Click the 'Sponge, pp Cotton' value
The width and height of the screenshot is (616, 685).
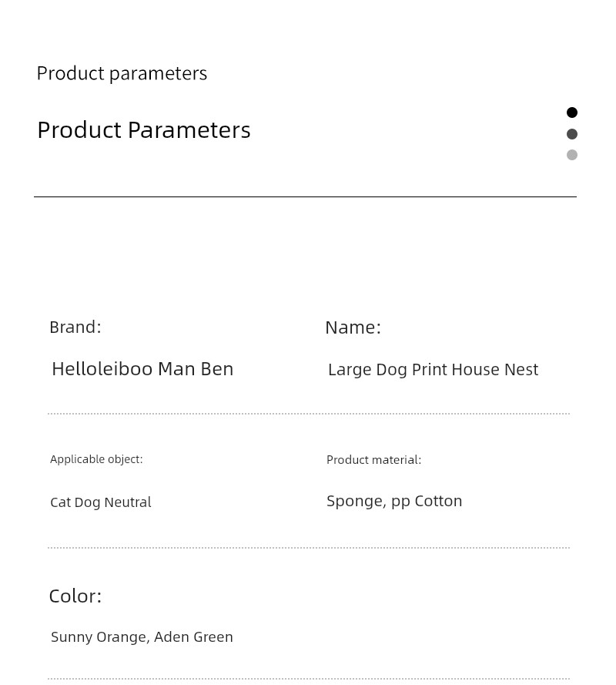pos(394,502)
